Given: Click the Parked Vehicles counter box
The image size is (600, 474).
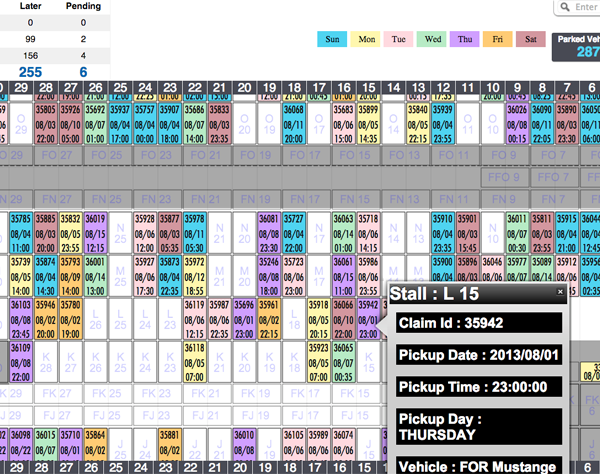Looking at the screenshot, I should click(576, 46).
